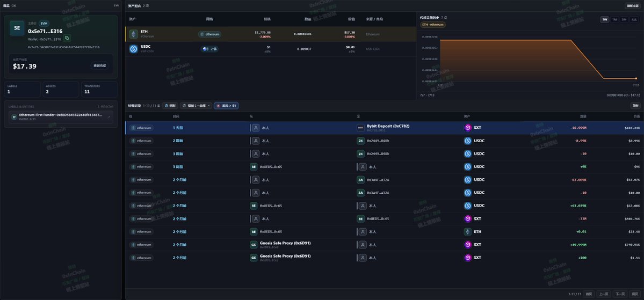Screen dimensions: 644x300
Task: Open Gnosis Safe Proxy link in +49.999M row
Action: 285,243
